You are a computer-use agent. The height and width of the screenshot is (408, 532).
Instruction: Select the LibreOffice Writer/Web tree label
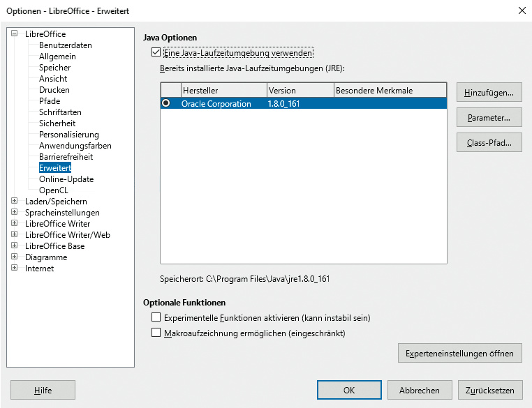pos(68,235)
